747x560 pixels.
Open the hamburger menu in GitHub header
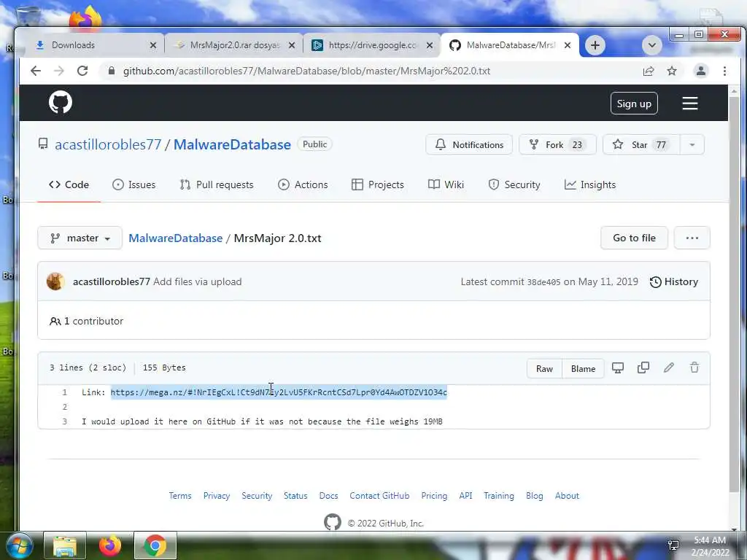[x=690, y=104]
